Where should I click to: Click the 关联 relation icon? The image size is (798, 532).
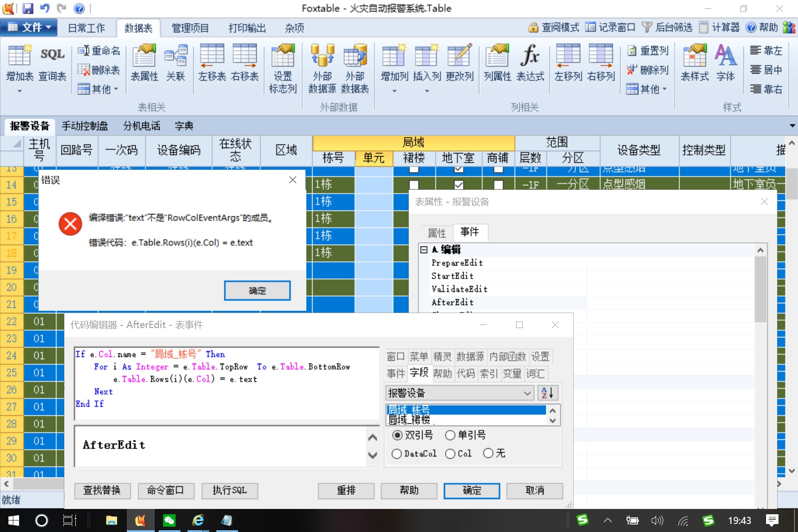click(x=176, y=62)
